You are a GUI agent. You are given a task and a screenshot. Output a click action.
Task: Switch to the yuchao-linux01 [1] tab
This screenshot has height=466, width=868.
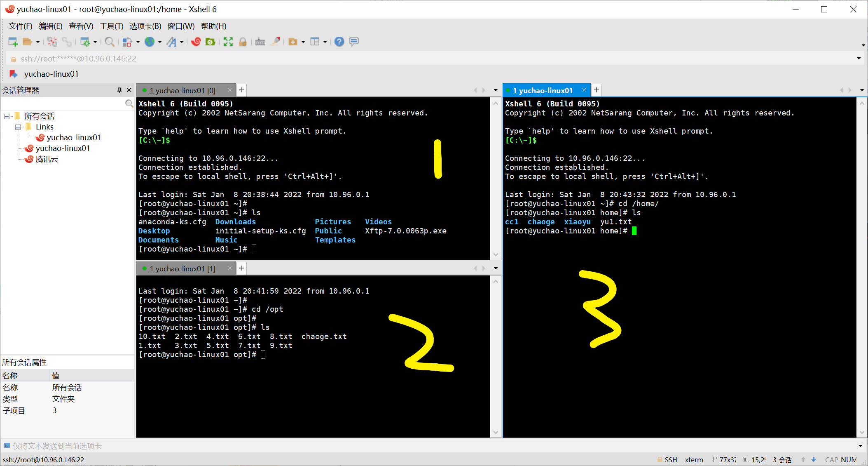click(x=182, y=269)
